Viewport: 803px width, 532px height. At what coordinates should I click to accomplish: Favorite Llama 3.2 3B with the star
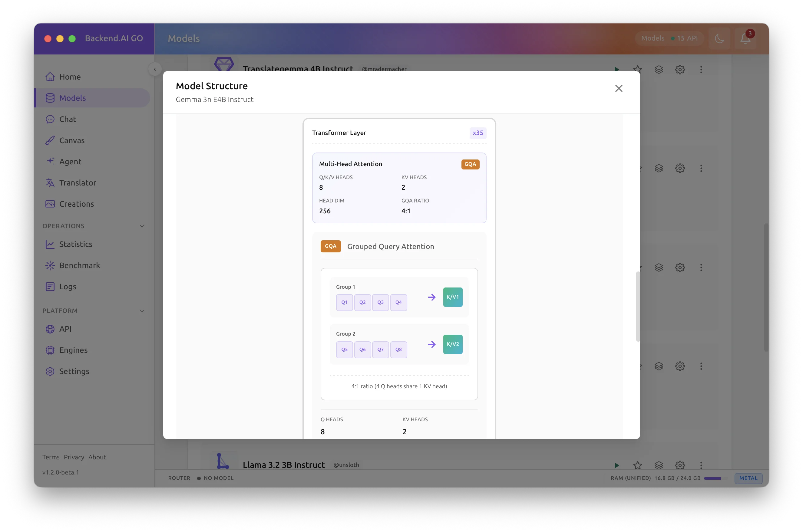click(638, 465)
